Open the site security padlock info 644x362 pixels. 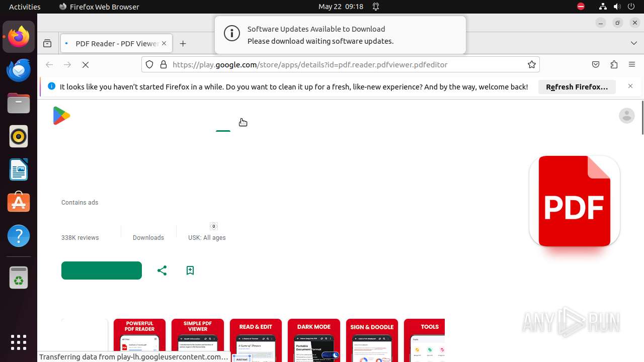[164, 64]
